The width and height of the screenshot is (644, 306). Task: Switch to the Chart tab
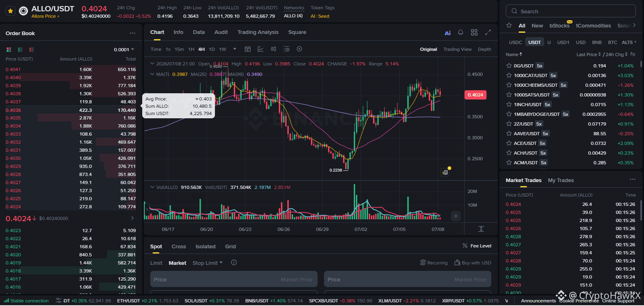tap(157, 32)
